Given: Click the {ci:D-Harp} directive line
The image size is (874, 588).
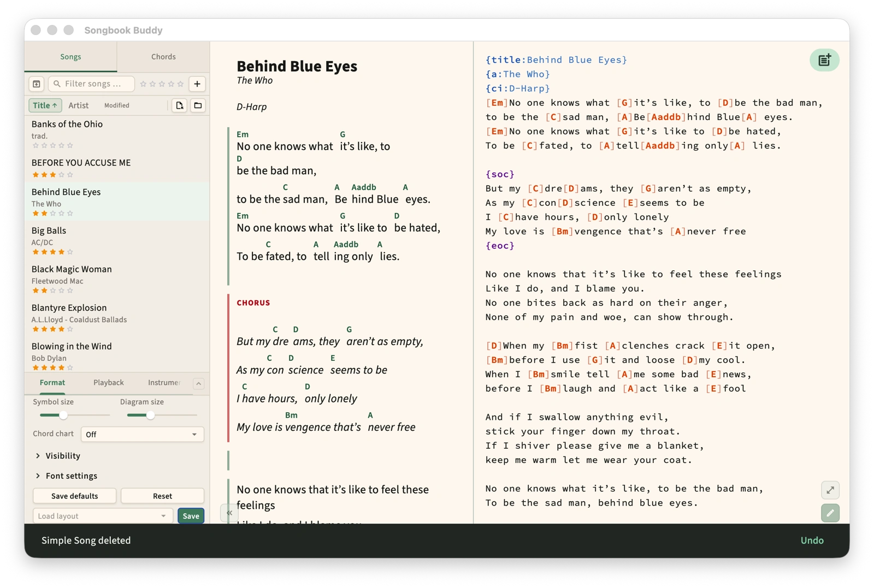Looking at the screenshot, I should (x=517, y=88).
